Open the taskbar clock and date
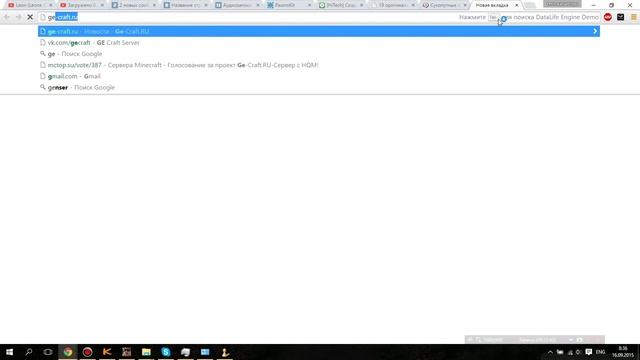 click(x=623, y=352)
